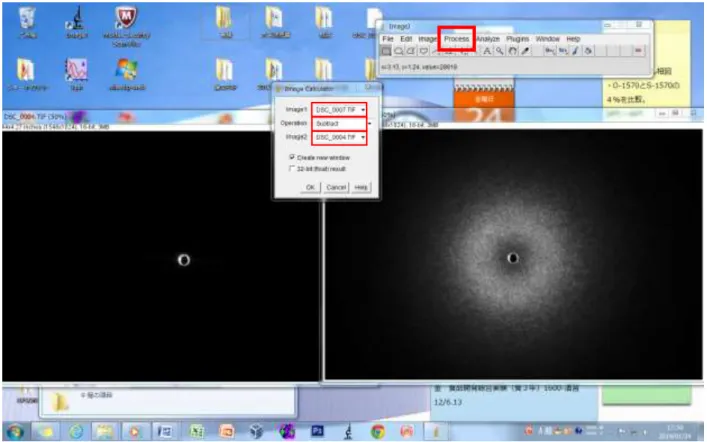This screenshot has height=442, width=707.
Task: Enable the 32-bit (float) result checkbox
Action: (x=292, y=168)
